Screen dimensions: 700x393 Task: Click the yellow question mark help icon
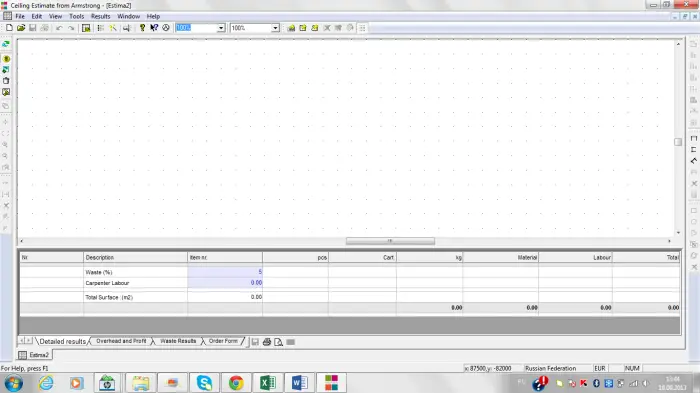point(142,28)
